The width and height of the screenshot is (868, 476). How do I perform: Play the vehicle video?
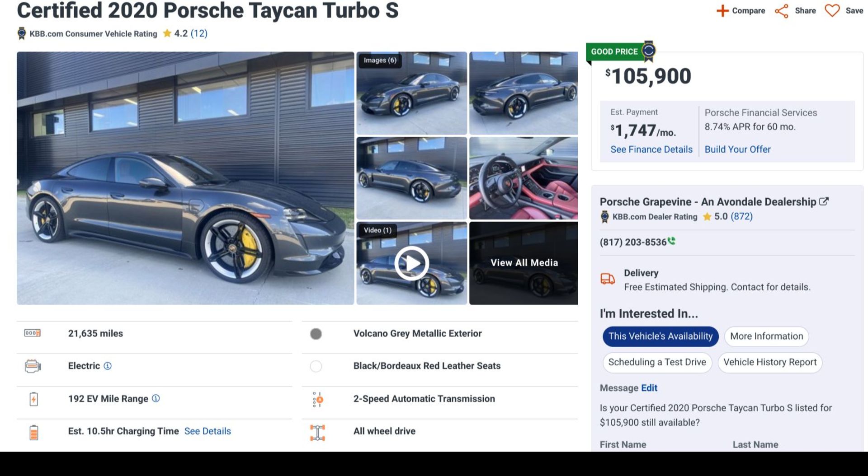(x=411, y=263)
